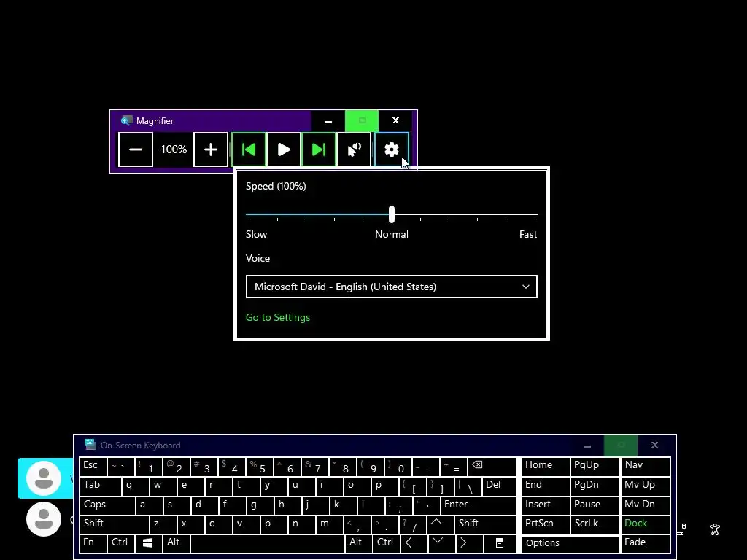This screenshot has width=747, height=560.
Task: Click the equals plus key
Action: (454, 467)
